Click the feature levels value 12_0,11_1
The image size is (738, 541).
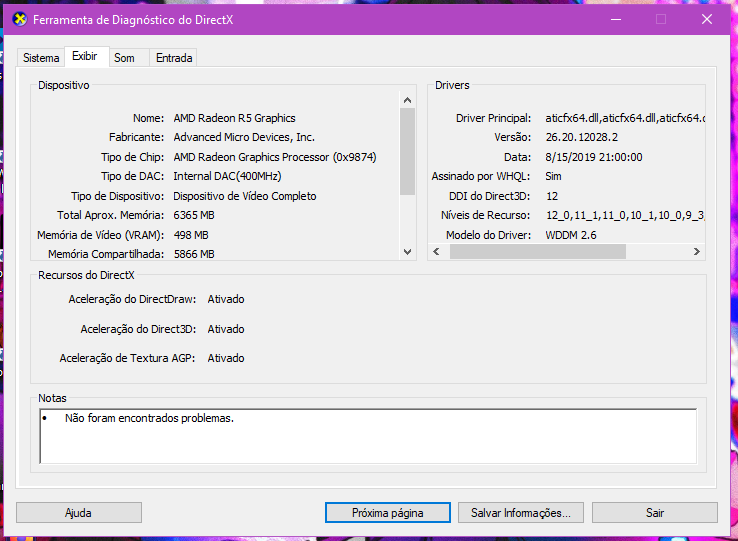[625, 216]
